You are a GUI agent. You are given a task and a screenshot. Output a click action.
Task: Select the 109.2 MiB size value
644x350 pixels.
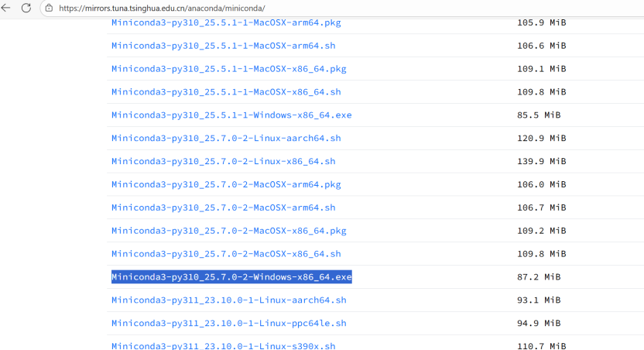pyautogui.click(x=541, y=231)
